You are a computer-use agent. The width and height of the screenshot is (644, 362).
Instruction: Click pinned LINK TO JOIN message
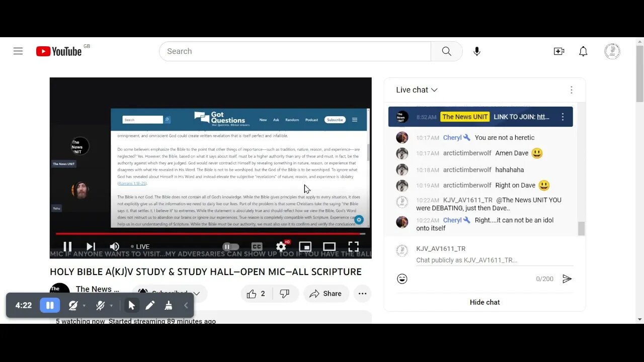click(521, 117)
